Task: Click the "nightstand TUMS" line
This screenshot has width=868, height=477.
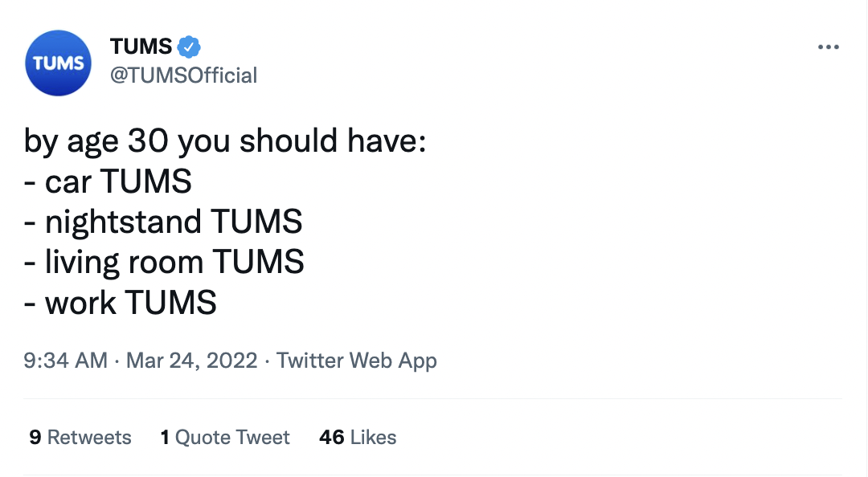Action: [x=163, y=222]
